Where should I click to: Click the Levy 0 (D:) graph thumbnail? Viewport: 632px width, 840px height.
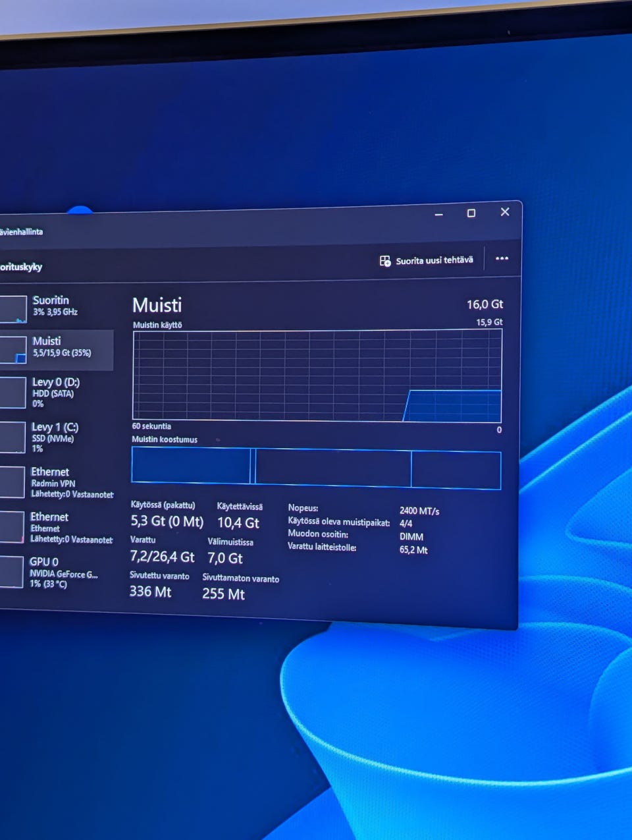(x=13, y=393)
